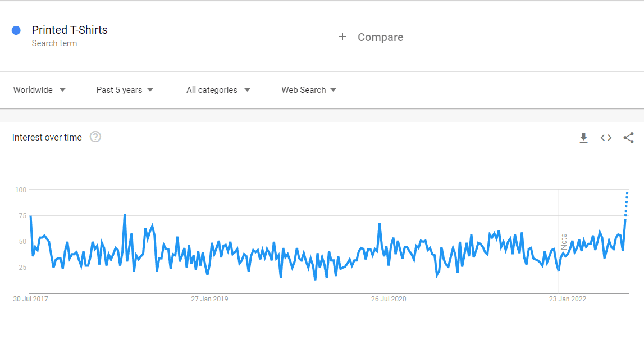Click the Interest over time heading
The width and height of the screenshot is (644, 339).
click(x=47, y=137)
